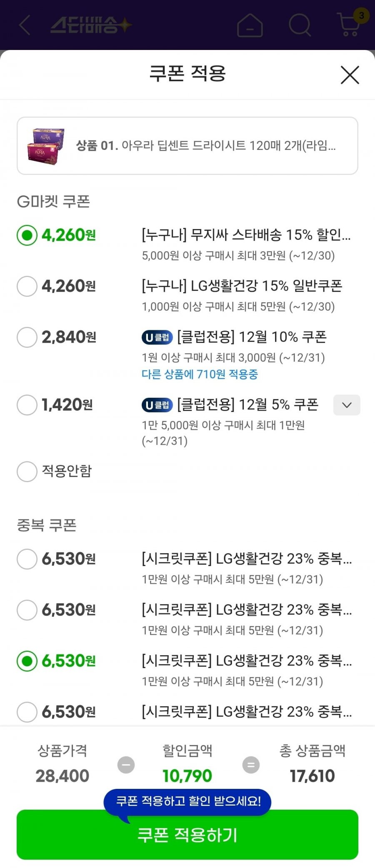Expand the 12월 5% 쿠폰 chevron
Screen dimensions: 375x868
pyautogui.click(x=347, y=405)
